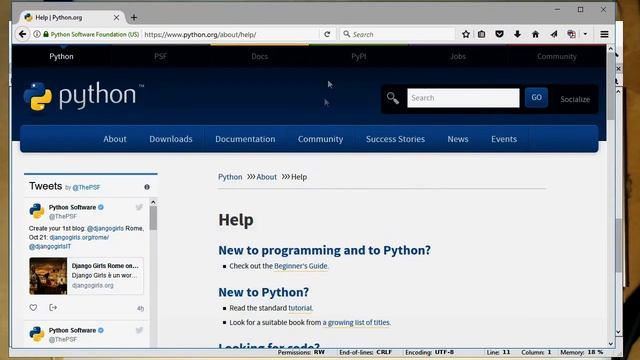Open the Socialize link
Viewport: 640px width, 360px height.
pos(575,99)
